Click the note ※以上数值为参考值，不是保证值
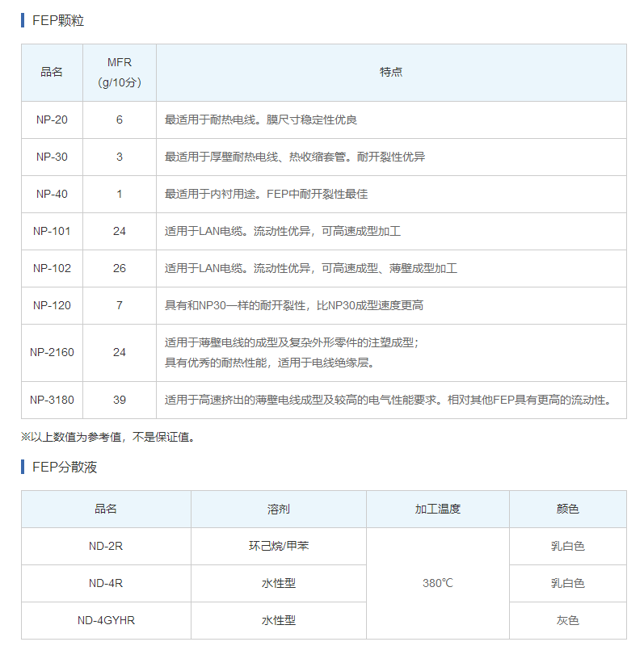The image size is (644, 646). click(108, 437)
